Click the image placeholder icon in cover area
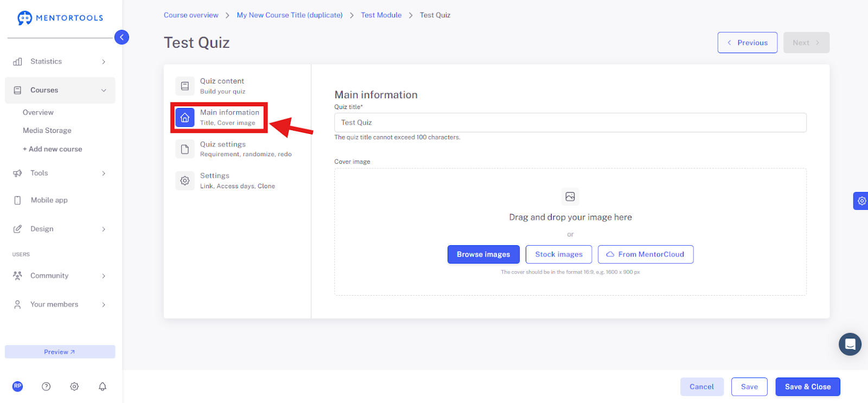 tap(570, 197)
